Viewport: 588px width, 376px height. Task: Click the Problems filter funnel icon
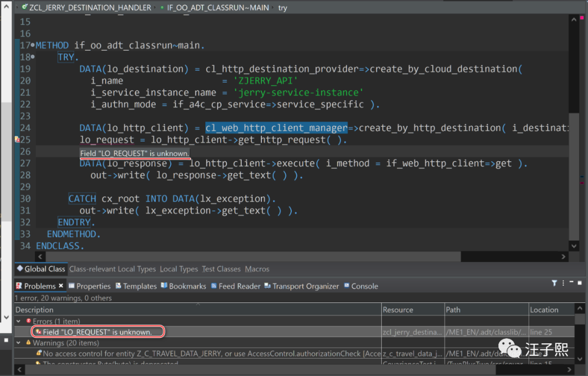coord(554,283)
